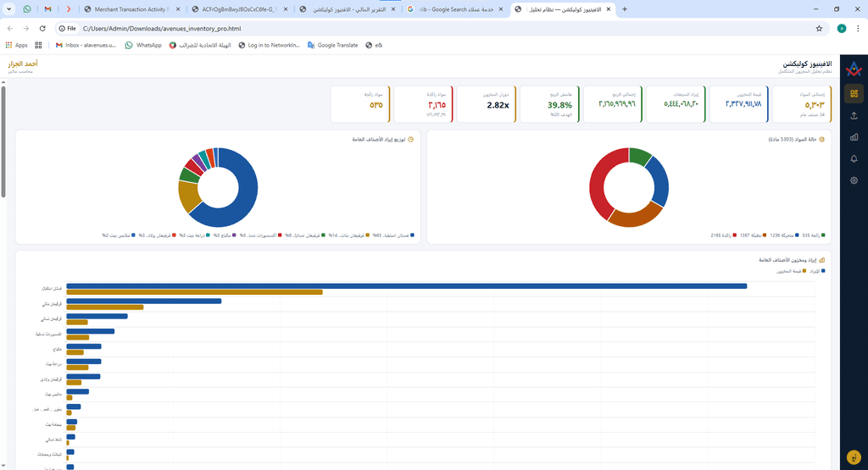Open the tab search dropdown arrow
868x470 pixels.
[x=8, y=9]
